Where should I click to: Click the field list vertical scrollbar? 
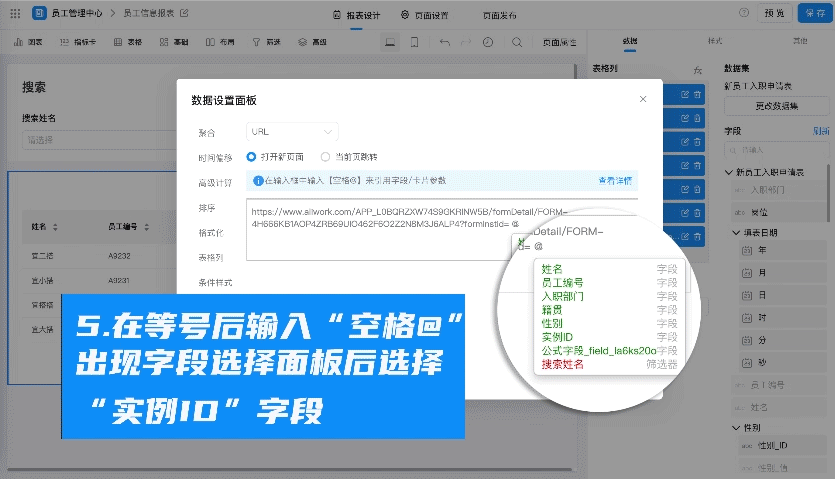[x=828, y=193]
